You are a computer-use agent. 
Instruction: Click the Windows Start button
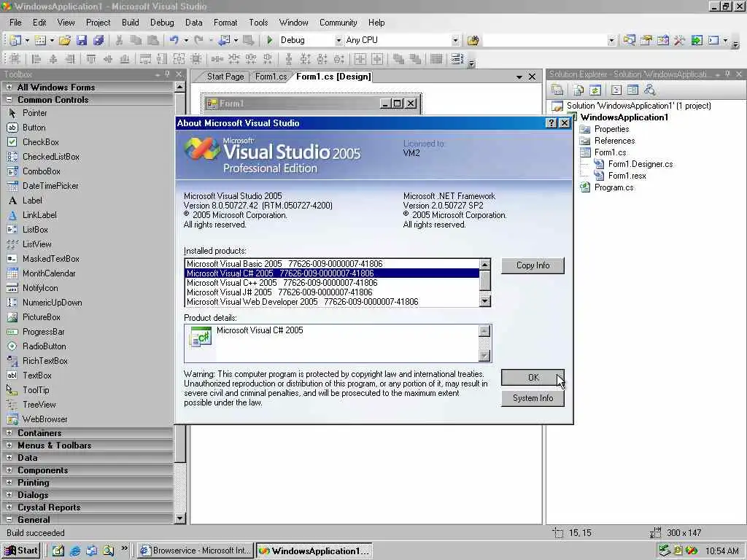click(21, 551)
